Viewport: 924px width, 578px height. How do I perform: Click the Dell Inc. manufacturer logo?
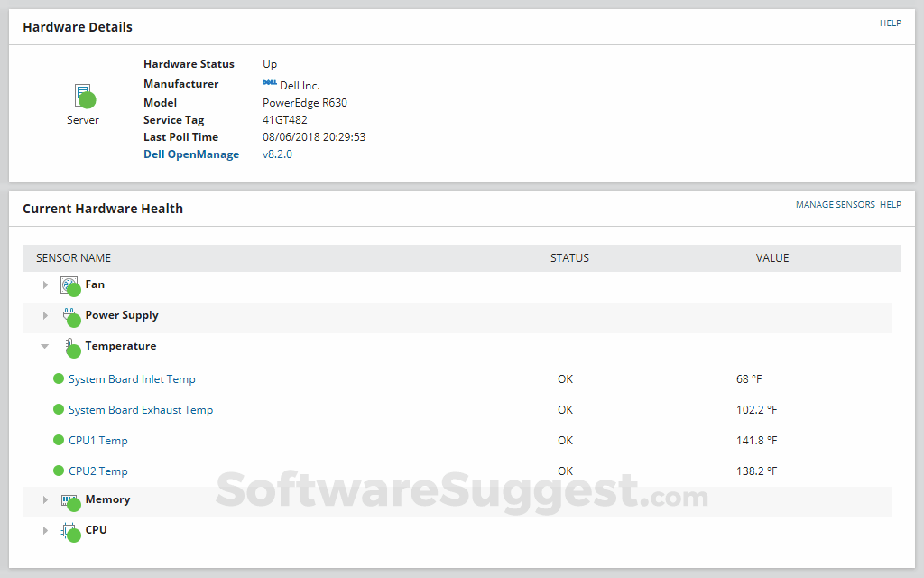pyautogui.click(x=268, y=84)
